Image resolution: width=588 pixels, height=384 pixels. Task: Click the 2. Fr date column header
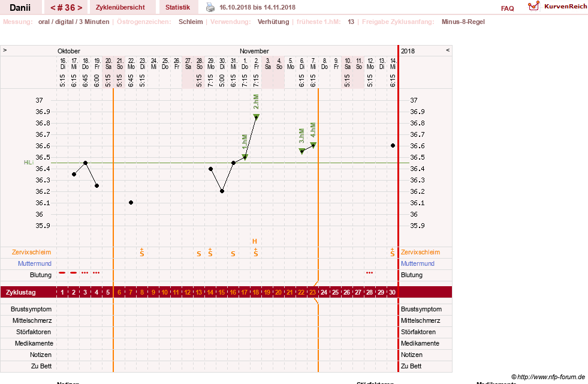pos(256,64)
